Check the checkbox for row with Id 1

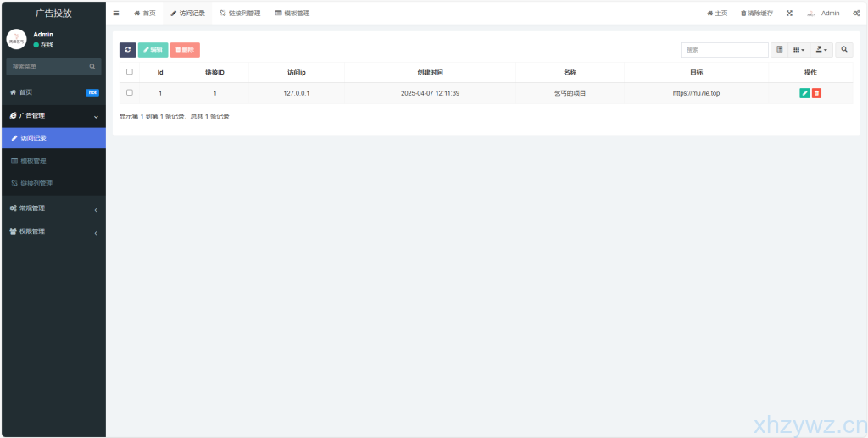point(130,93)
